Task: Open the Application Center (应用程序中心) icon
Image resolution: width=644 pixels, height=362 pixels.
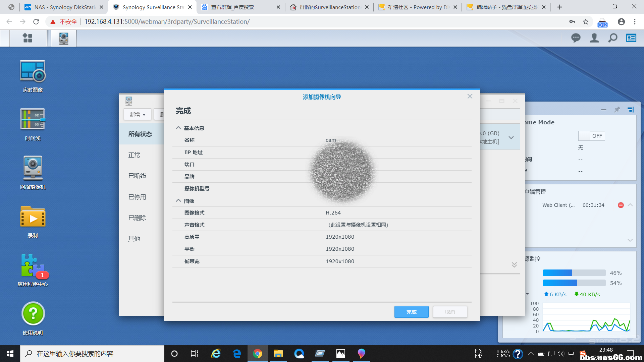Action: (33, 266)
